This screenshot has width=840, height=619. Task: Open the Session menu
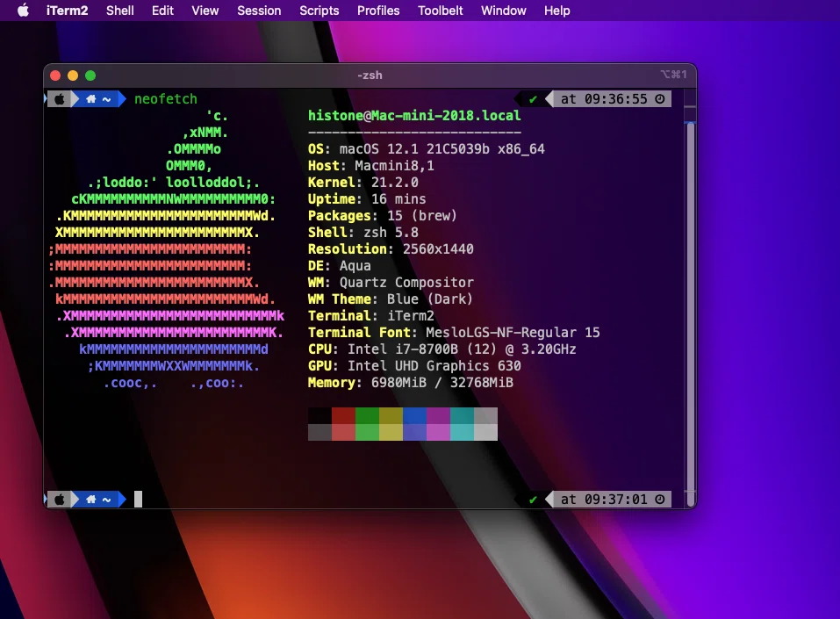tap(259, 11)
